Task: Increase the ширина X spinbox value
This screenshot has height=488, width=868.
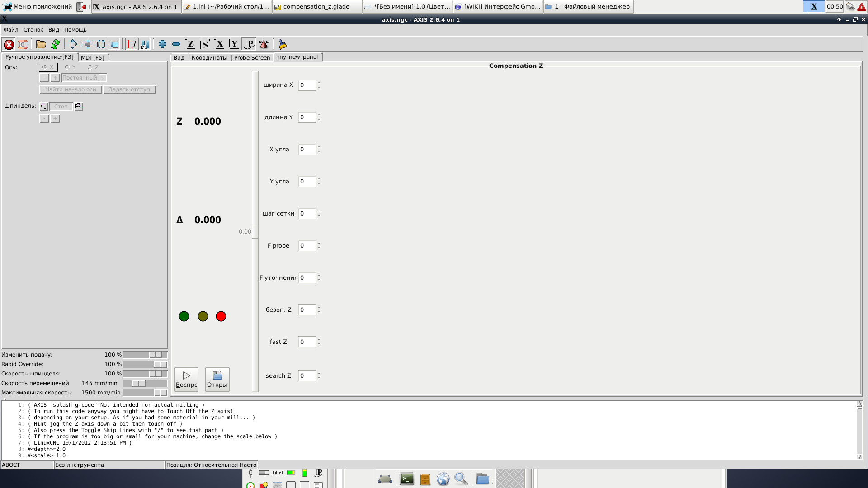Action: [319, 83]
